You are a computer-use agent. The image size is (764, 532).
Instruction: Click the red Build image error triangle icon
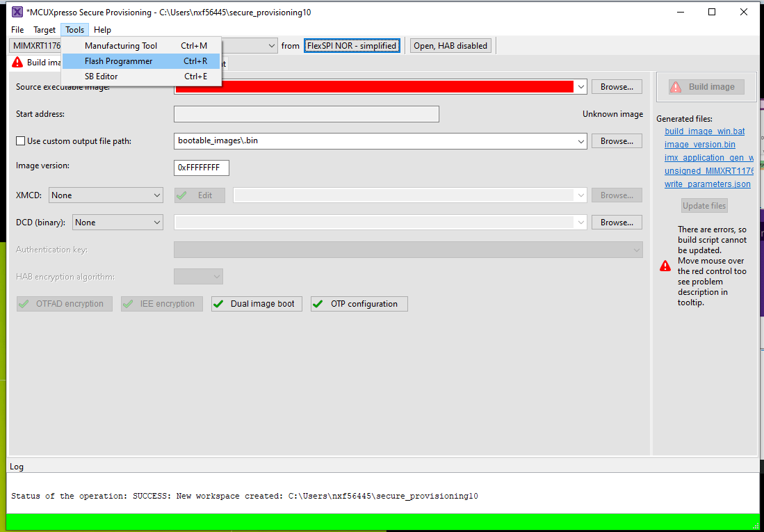click(17, 62)
